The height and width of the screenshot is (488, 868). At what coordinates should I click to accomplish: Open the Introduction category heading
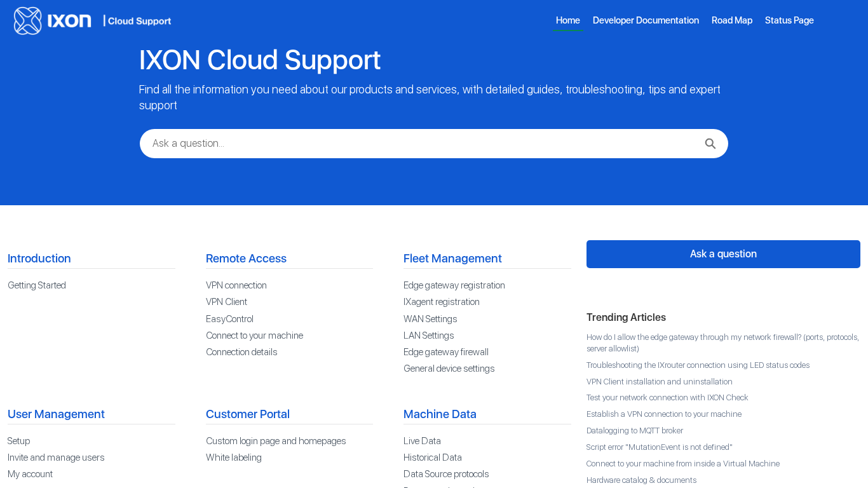39,259
